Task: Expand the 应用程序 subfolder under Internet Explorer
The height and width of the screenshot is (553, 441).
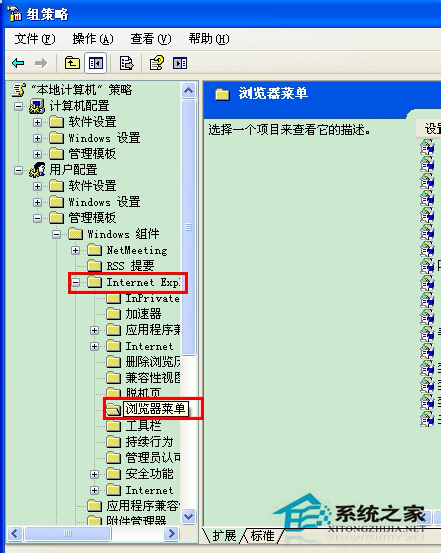Action: [x=94, y=330]
